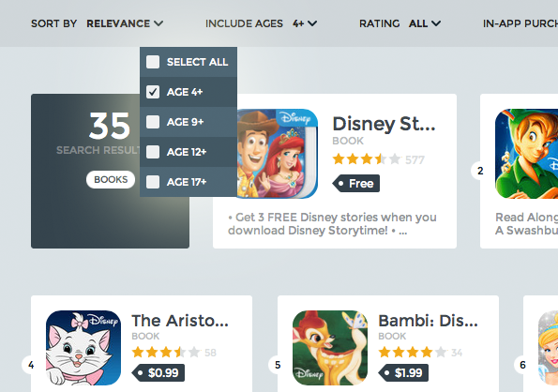Click the $1.99 price tag

(403, 373)
